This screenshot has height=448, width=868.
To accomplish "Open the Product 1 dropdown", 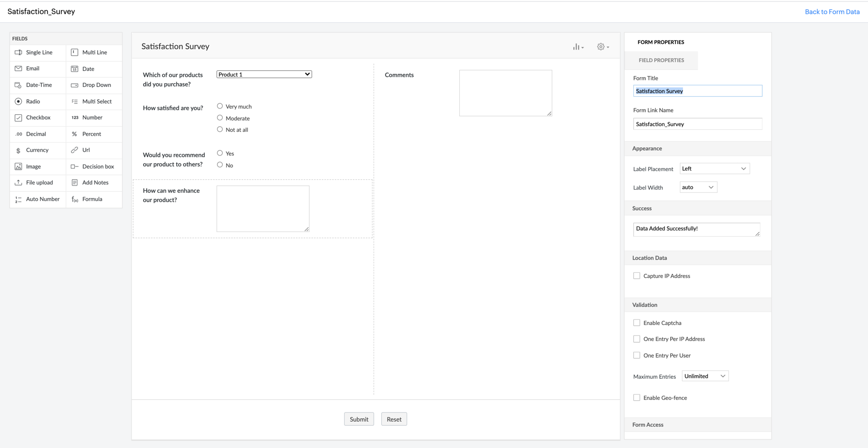I will (264, 74).
